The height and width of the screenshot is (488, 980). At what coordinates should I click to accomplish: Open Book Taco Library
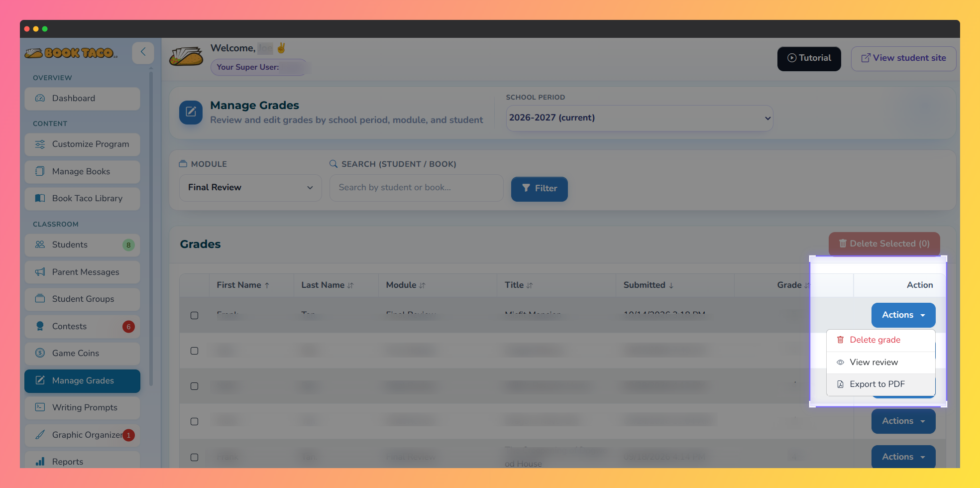(82, 198)
